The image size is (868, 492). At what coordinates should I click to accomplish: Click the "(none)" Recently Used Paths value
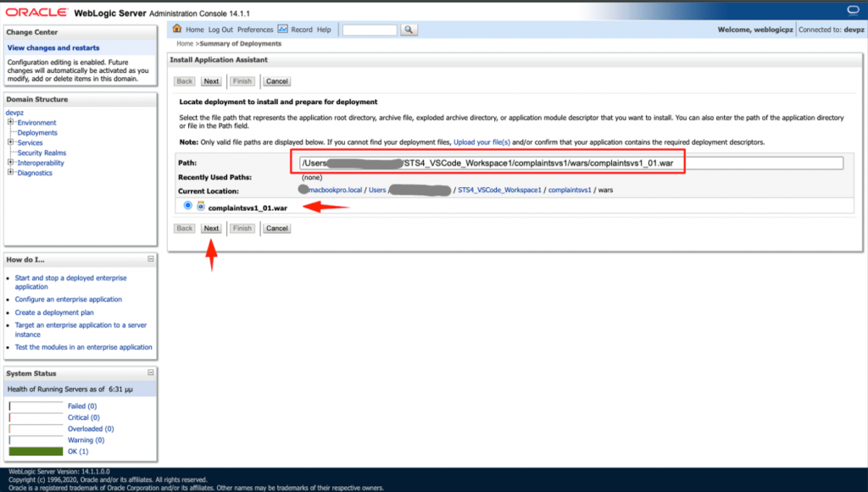pos(312,178)
